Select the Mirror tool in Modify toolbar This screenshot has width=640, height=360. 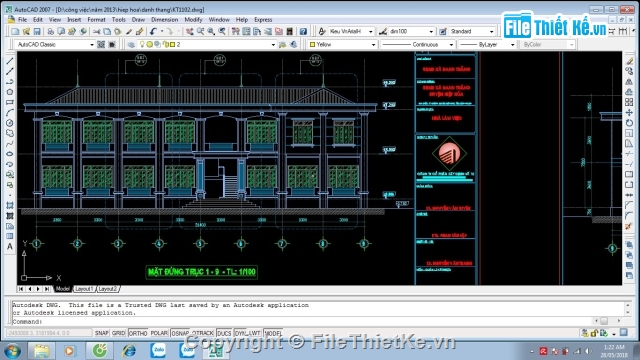coord(629,82)
